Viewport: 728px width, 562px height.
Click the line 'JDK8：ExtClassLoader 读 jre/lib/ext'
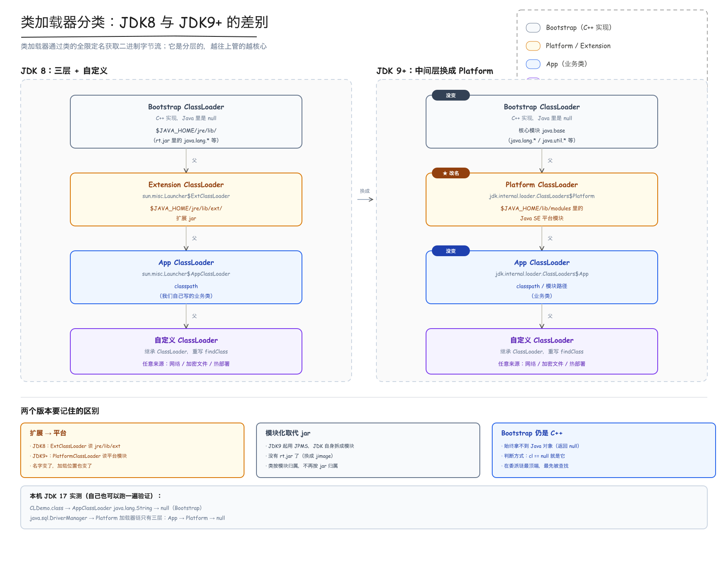point(75,446)
